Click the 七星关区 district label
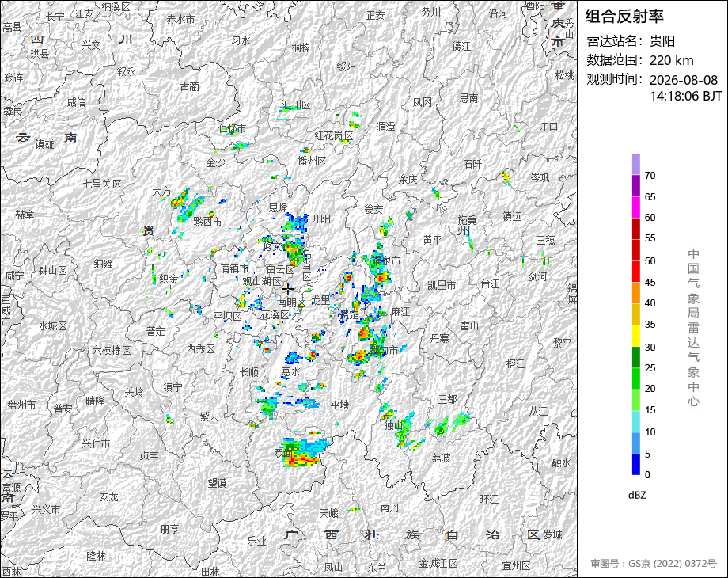Screen dimensions: 728x578 [102, 184]
